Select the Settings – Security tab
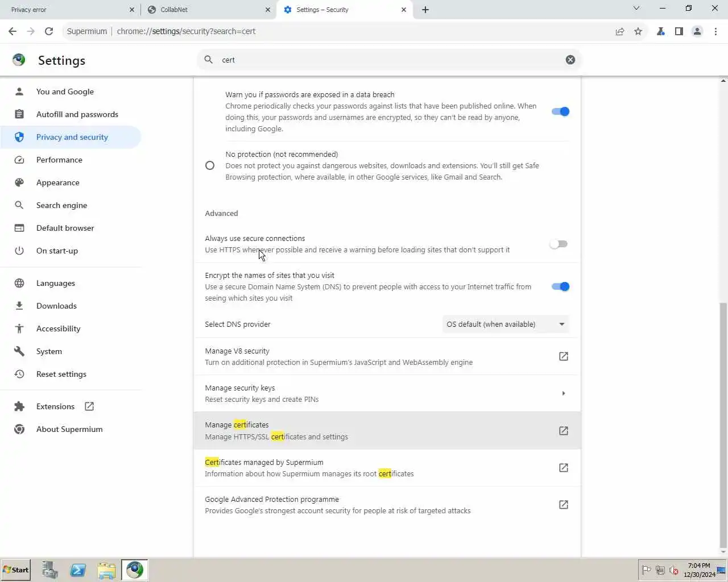The width and height of the screenshot is (728, 582). point(345,10)
